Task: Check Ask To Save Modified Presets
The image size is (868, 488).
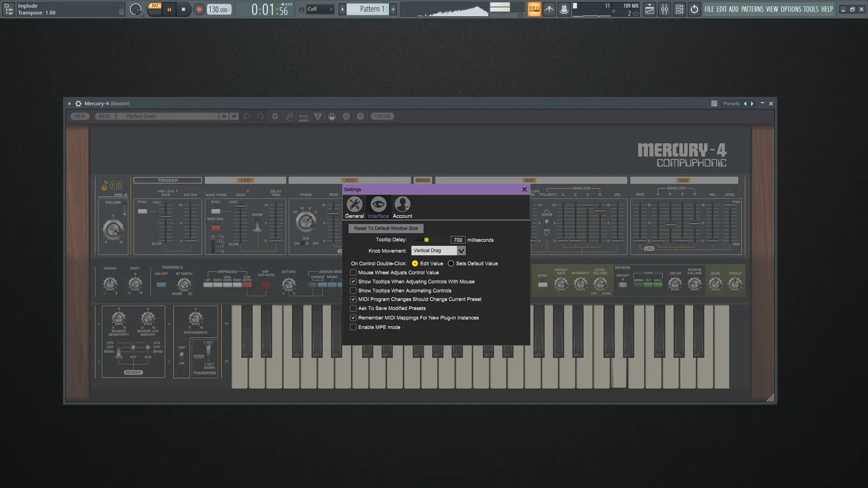Action: pos(353,308)
